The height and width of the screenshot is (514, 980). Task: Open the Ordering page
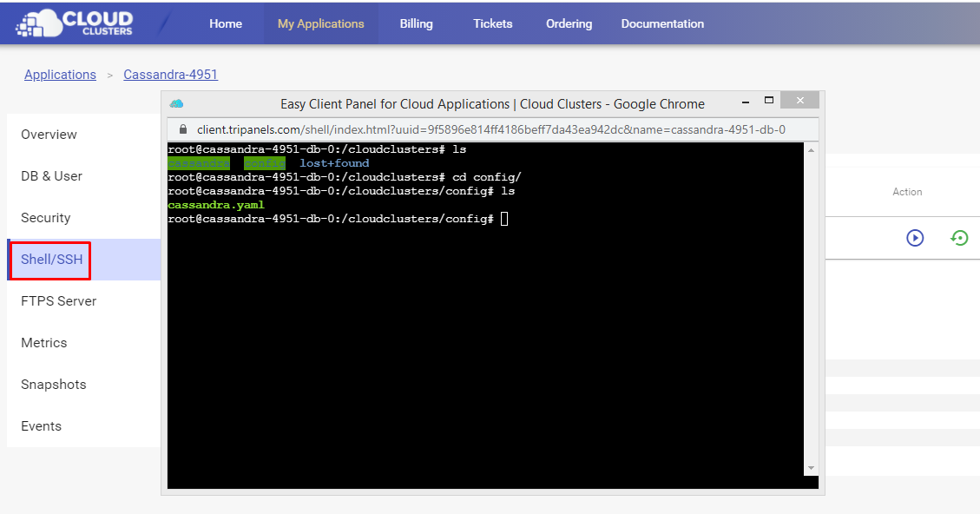569,23
